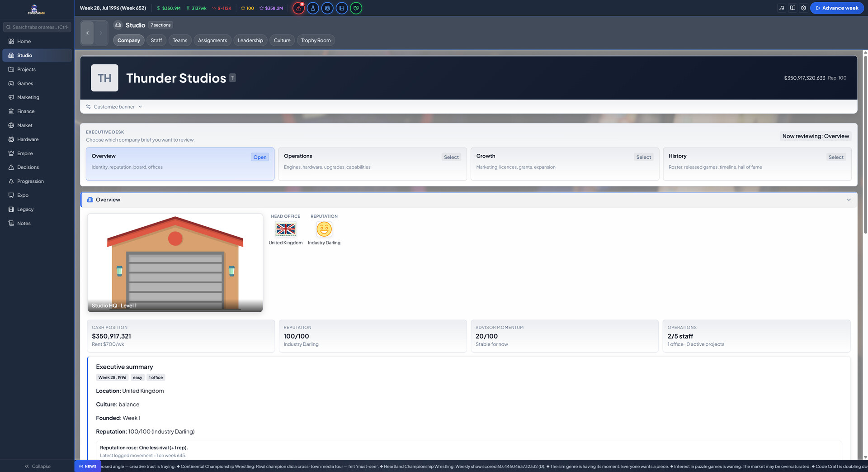Click the Studio HQ Level 1 garage image
This screenshot has height=472, width=868.
point(175,262)
